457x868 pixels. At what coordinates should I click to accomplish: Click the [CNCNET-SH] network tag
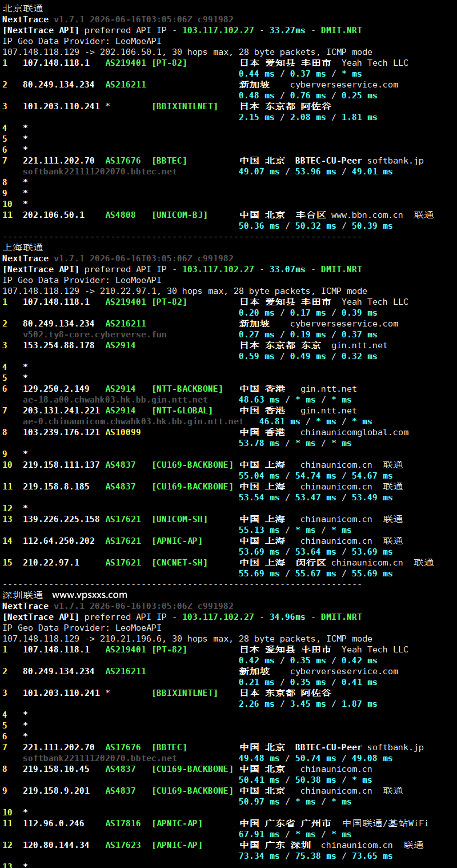pyautogui.click(x=180, y=563)
